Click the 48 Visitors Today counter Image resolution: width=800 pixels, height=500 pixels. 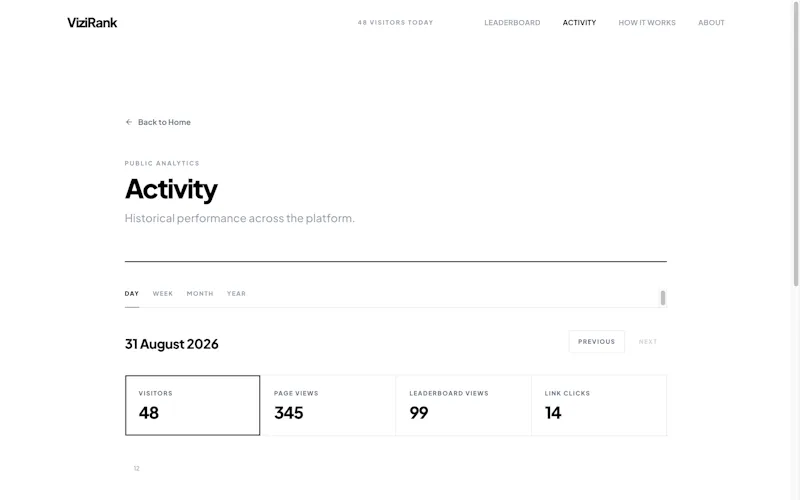[395, 22]
